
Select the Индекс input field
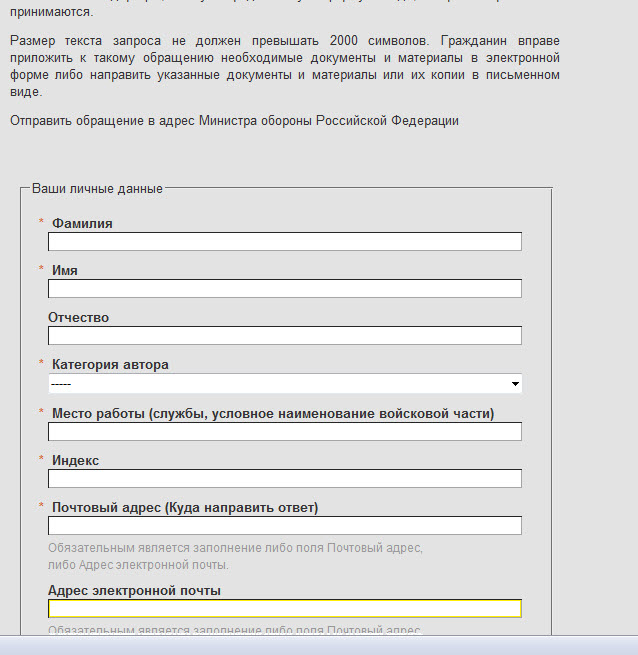tap(284, 479)
